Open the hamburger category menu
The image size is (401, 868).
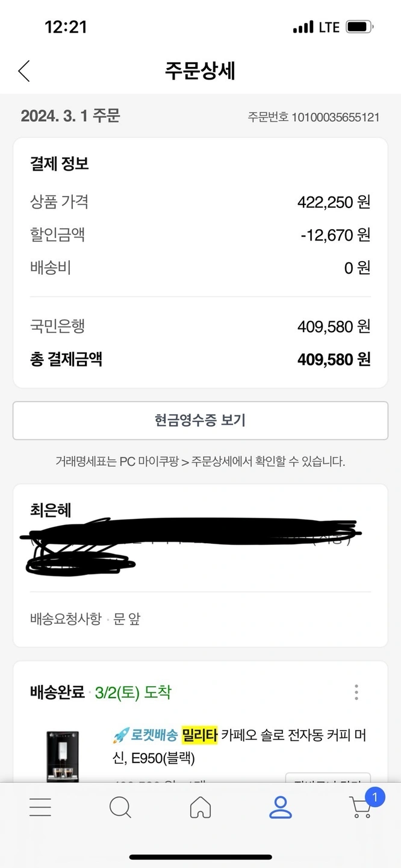[40, 807]
